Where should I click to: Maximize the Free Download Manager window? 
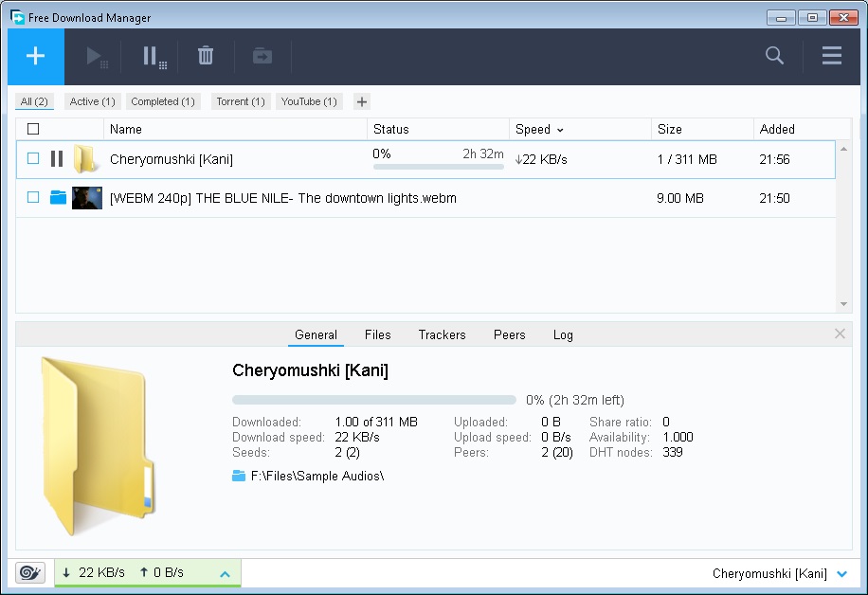812,18
